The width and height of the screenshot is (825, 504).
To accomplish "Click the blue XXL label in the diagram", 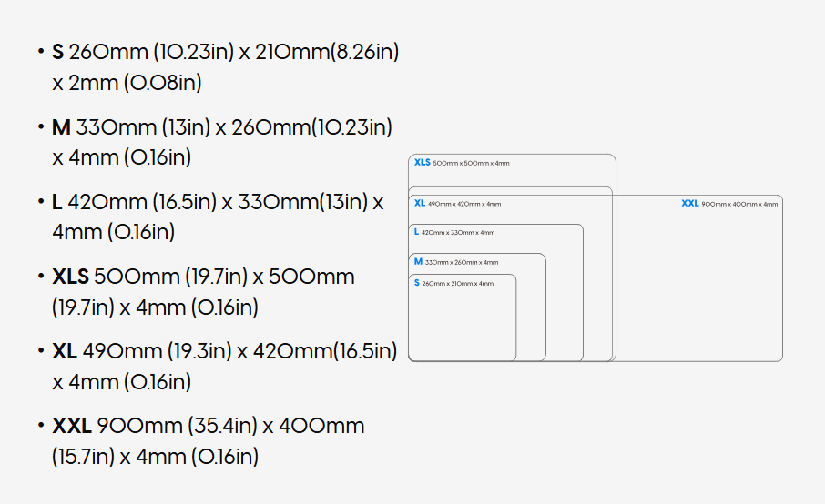I will click(x=689, y=204).
